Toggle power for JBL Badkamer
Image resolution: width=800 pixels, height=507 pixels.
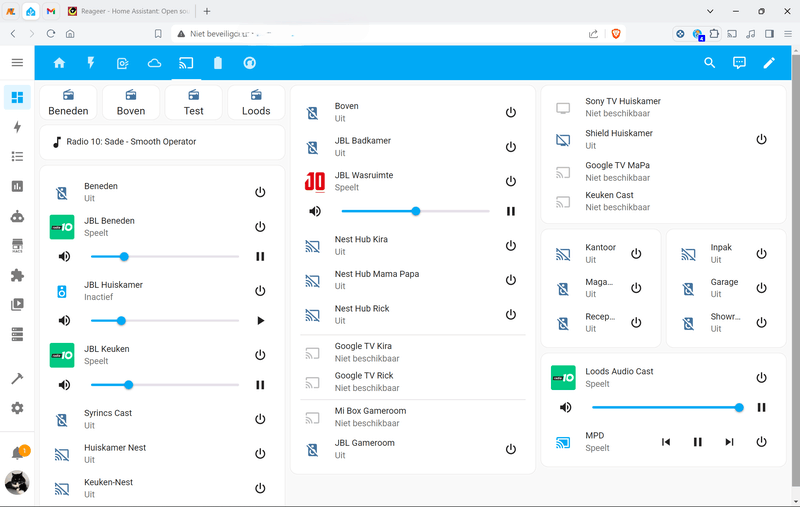(x=511, y=147)
